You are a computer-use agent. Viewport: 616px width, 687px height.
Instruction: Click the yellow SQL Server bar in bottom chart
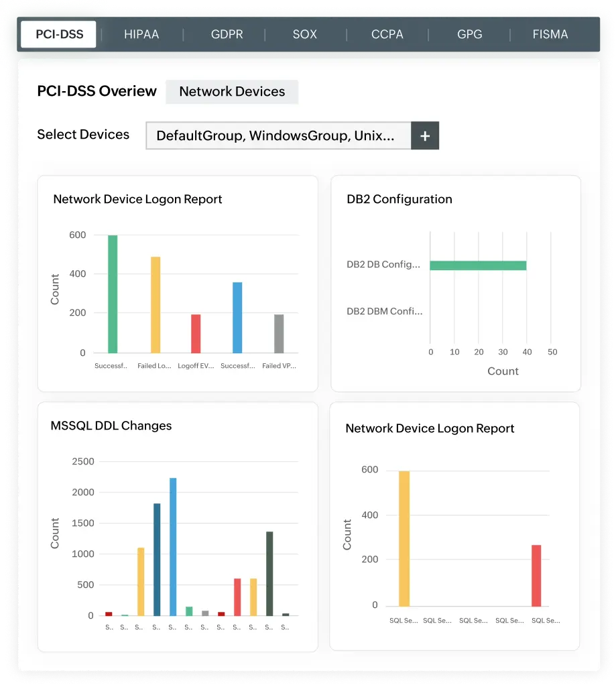coord(402,536)
